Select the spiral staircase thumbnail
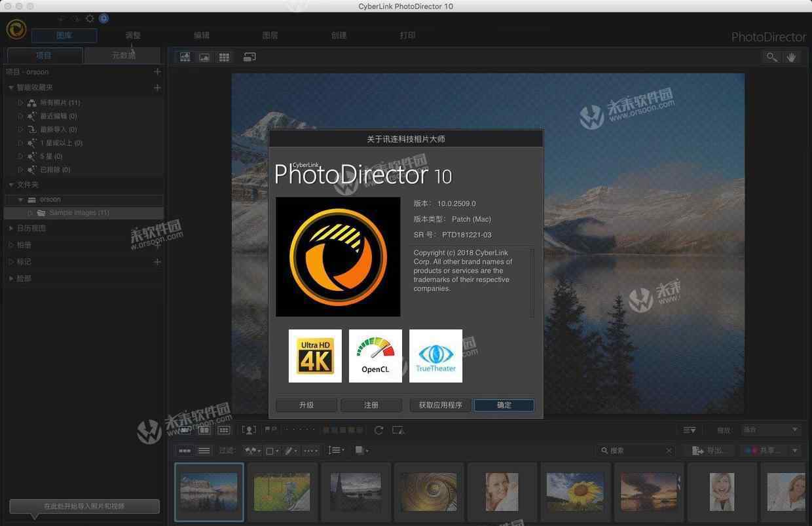 click(x=429, y=492)
